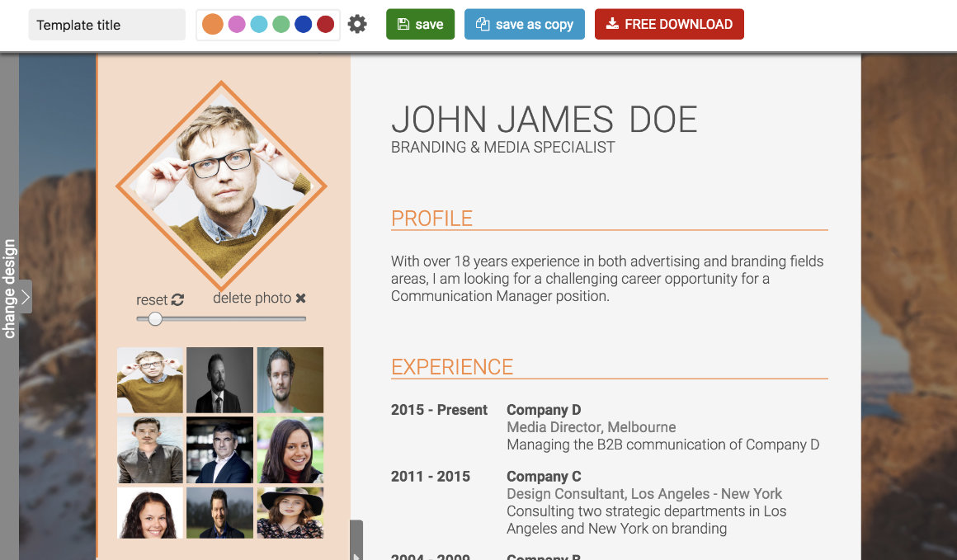Open the change design vertical tab
The width and height of the screenshot is (957, 560).
click(x=9, y=289)
